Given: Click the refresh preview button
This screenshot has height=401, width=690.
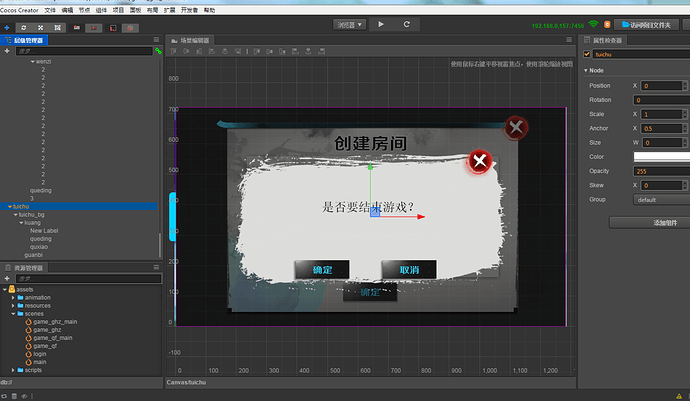Looking at the screenshot, I should tap(407, 25).
